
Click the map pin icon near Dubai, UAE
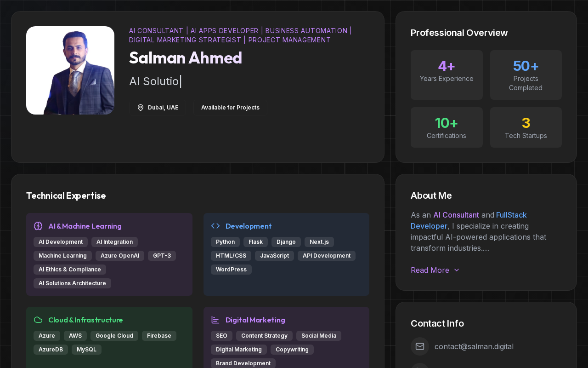pyautogui.click(x=141, y=108)
